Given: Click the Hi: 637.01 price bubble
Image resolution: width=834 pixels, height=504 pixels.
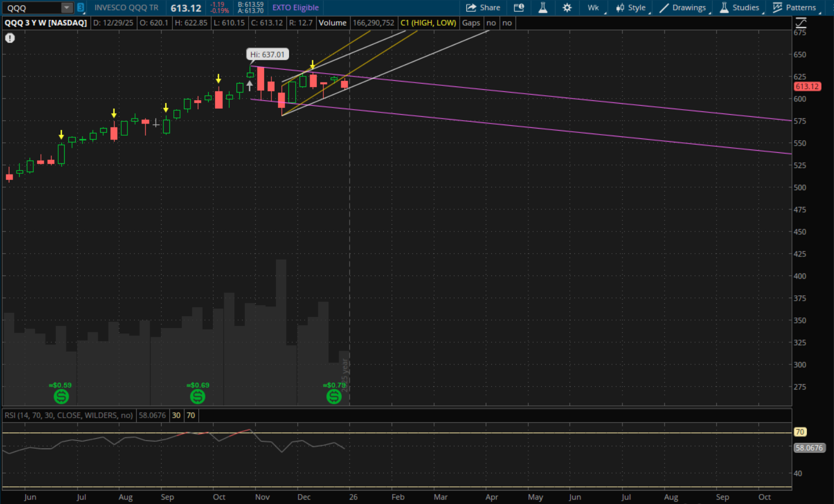Looking at the screenshot, I should coord(267,54).
